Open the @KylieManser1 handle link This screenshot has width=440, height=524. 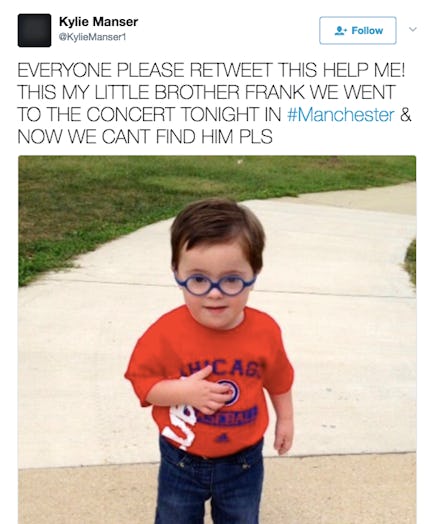pos(92,37)
